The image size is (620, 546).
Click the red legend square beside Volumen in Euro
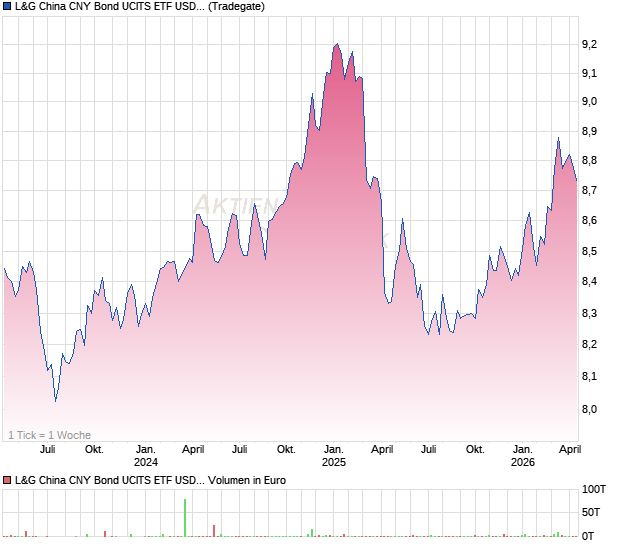coord(7,480)
